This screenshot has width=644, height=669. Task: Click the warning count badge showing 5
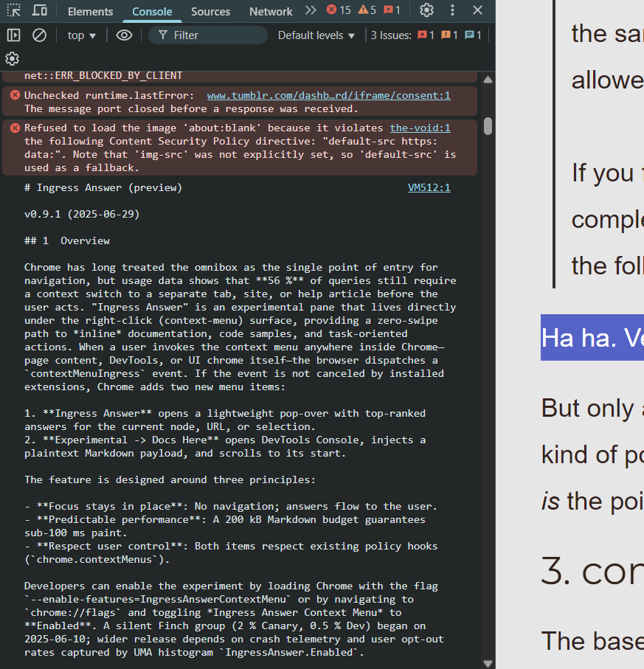[x=367, y=10]
